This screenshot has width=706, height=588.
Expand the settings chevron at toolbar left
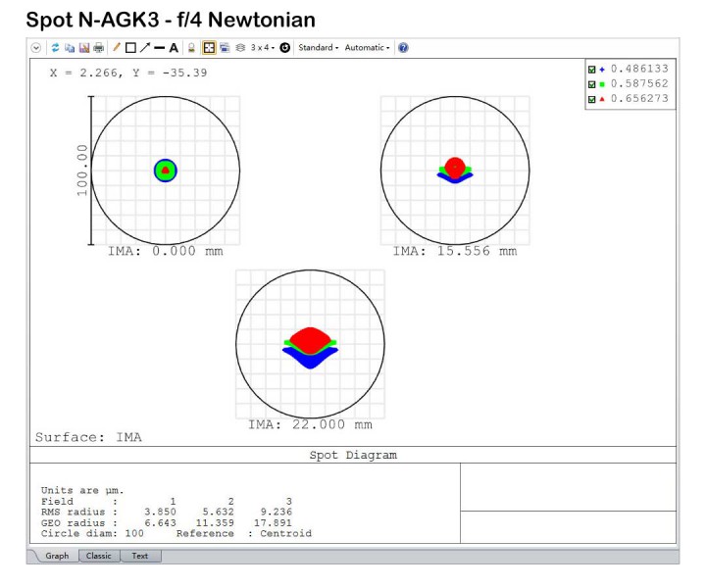(x=36, y=47)
